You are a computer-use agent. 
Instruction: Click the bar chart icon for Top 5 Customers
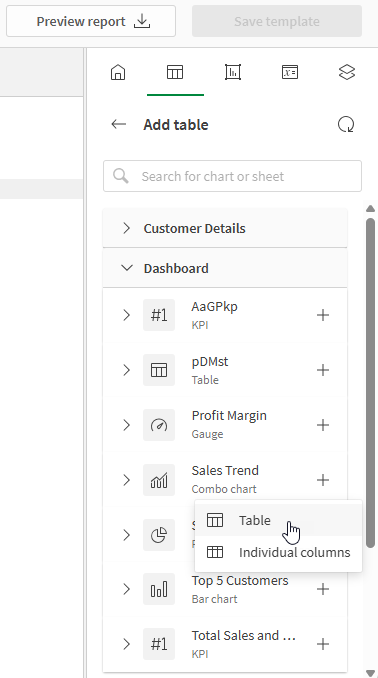[159, 589]
